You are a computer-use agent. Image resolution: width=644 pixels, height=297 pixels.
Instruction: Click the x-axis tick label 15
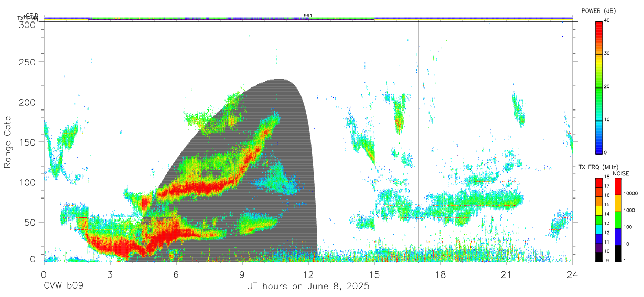pos(374,274)
